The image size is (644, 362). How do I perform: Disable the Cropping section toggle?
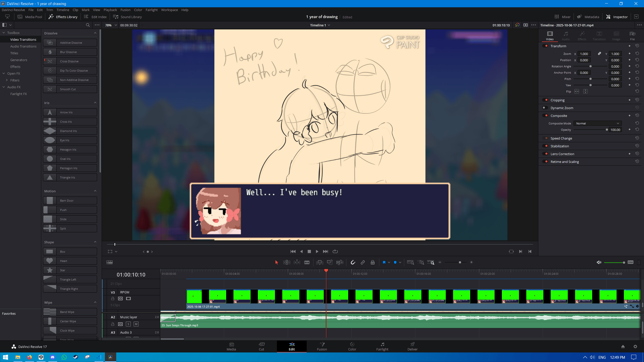[x=545, y=100]
